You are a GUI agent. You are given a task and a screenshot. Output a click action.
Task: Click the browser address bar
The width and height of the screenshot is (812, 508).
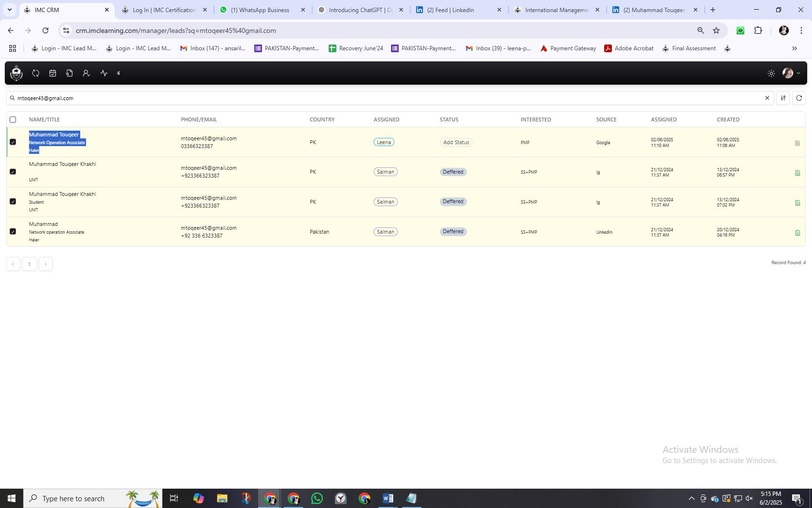382,30
